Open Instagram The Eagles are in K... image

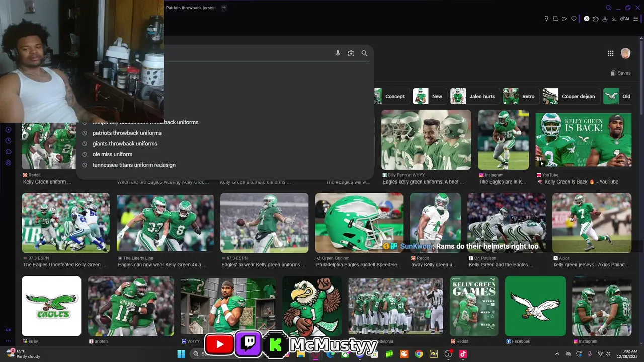click(x=503, y=140)
